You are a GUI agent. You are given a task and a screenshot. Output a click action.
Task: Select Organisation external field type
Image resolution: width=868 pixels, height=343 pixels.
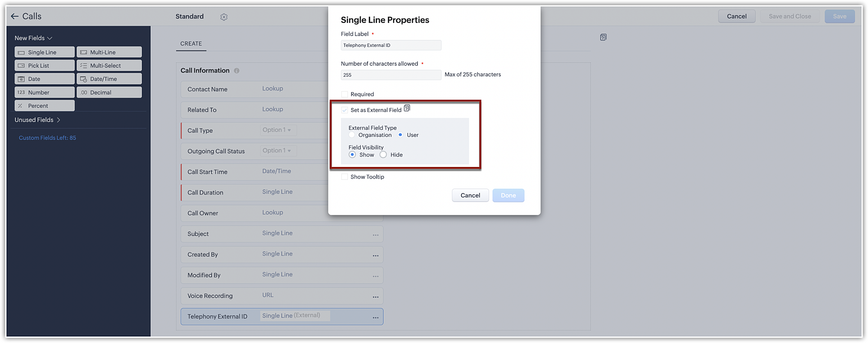[352, 135]
